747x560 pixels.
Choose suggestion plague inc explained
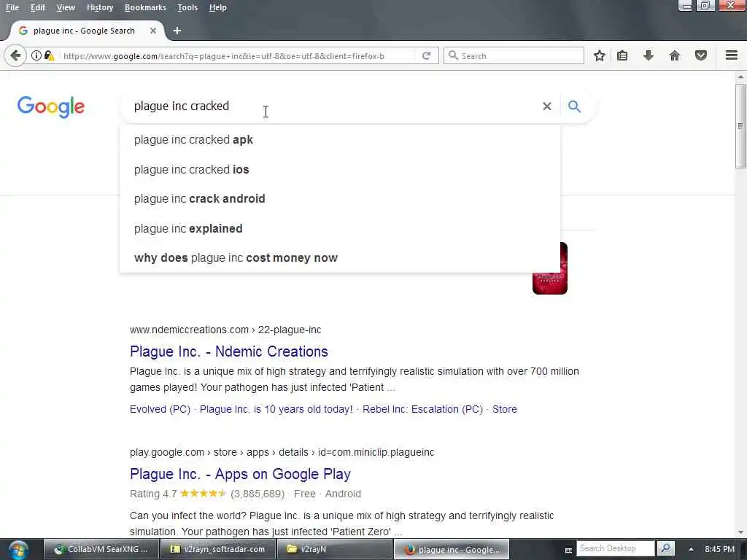(340, 228)
